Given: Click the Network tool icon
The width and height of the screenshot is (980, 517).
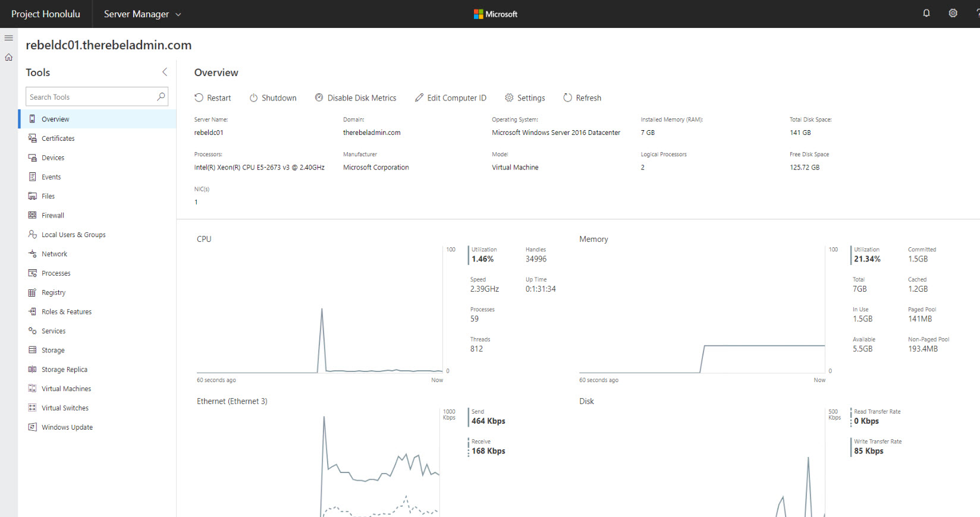Looking at the screenshot, I should [x=33, y=254].
